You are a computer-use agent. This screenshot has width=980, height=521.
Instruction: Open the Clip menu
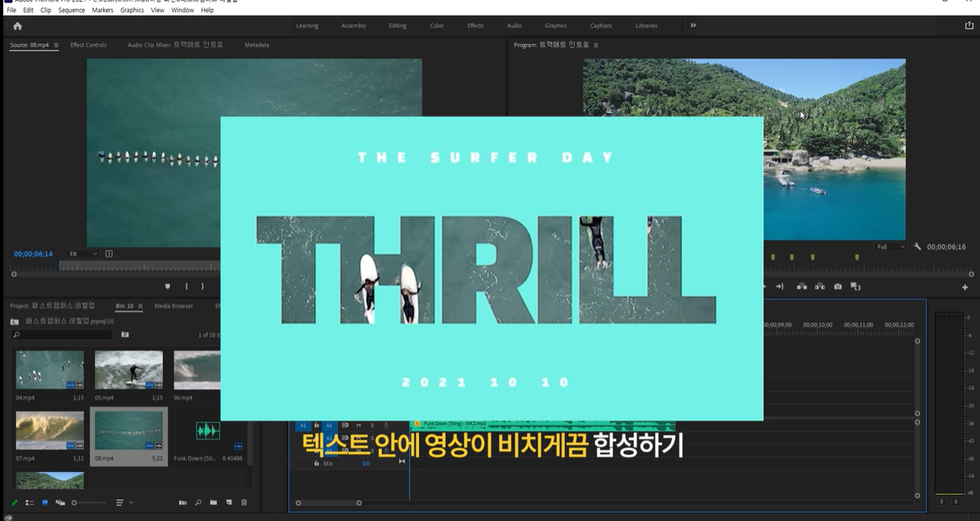coord(46,10)
